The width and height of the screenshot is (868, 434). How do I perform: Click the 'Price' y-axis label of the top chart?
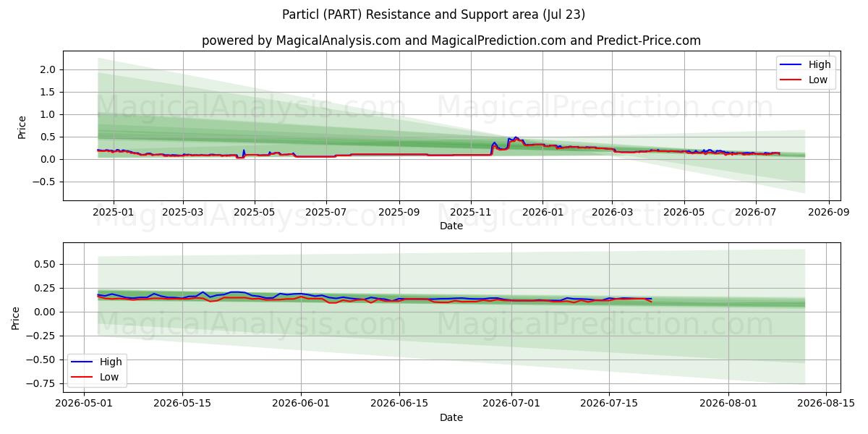[x=22, y=126]
